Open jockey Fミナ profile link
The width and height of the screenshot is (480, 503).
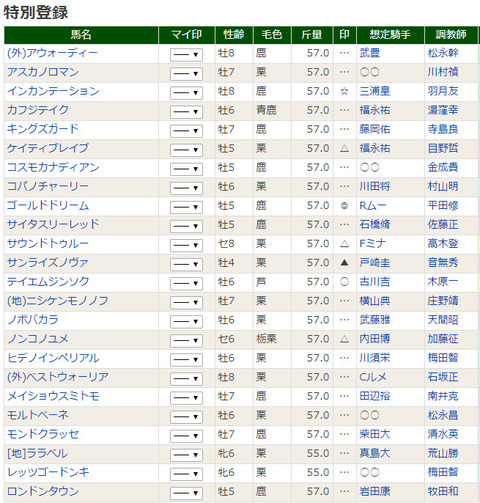[x=373, y=243]
